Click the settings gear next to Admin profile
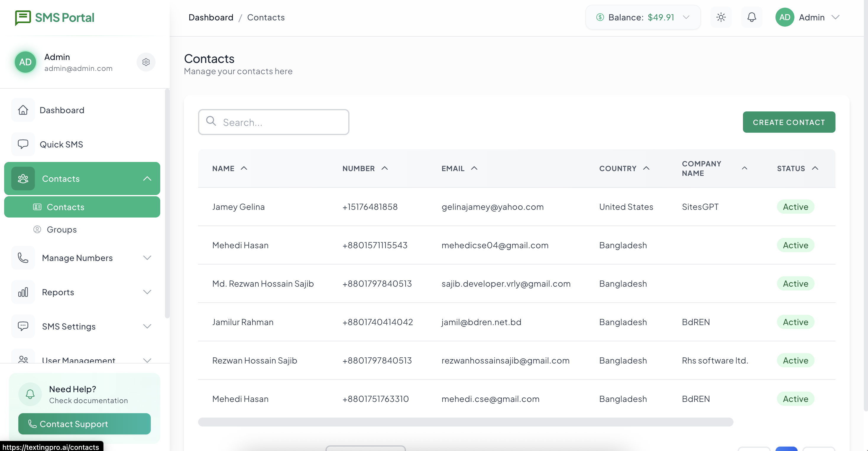The width and height of the screenshot is (868, 451). [146, 62]
